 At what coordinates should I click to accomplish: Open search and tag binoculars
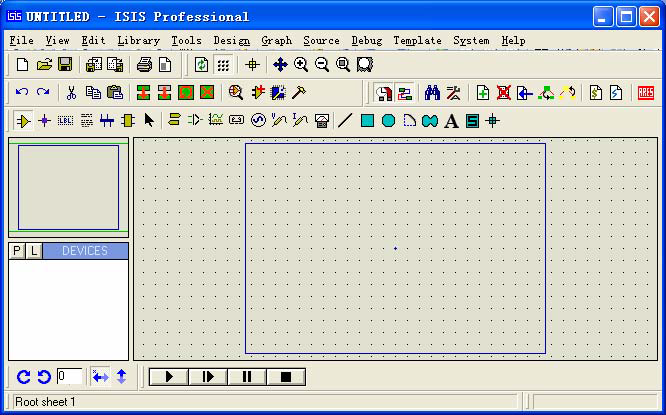tap(432, 93)
